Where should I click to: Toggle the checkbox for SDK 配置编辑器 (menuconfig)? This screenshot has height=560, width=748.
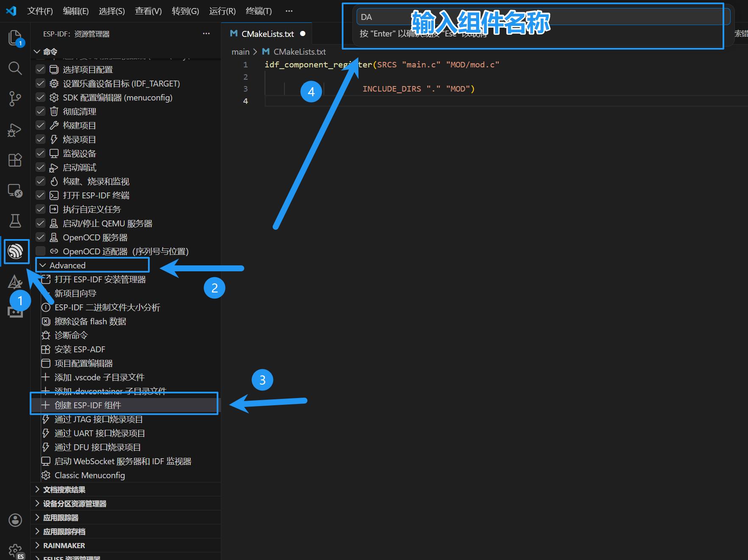click(x=40, y=98)
